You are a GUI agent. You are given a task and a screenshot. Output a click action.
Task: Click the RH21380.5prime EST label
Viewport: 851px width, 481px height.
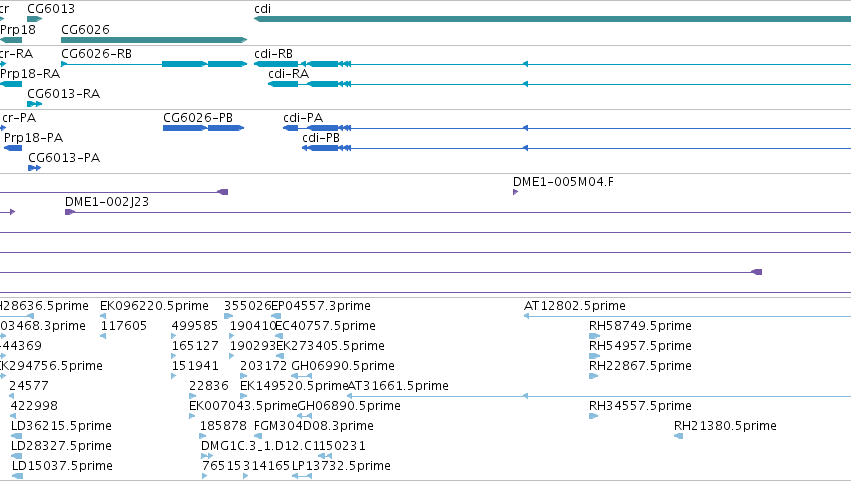click(725, 426)
